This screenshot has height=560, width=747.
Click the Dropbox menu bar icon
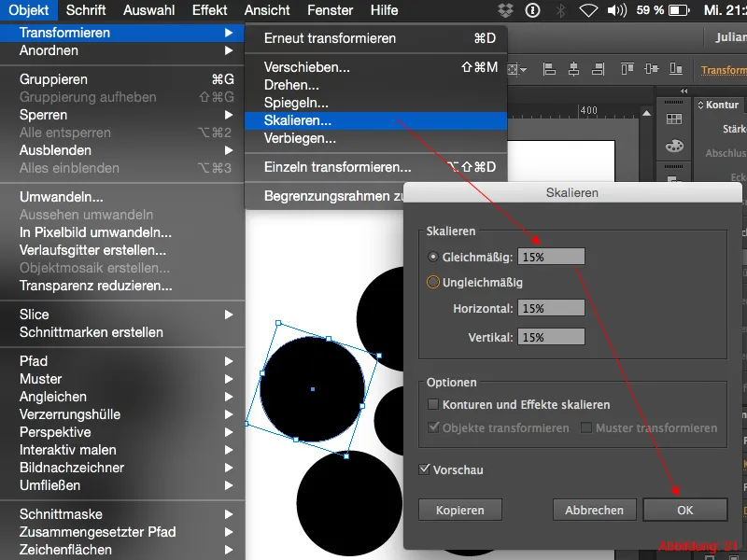click(x=505, y=10)
